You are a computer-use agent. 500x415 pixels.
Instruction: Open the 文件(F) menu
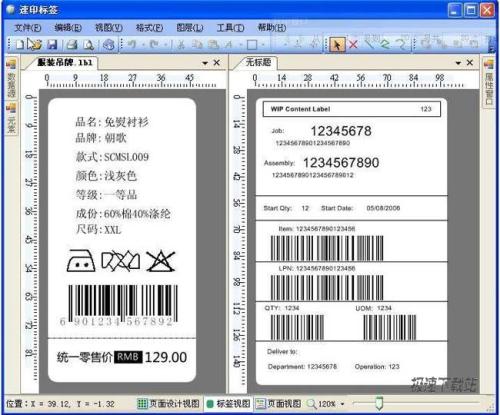click(x=28, y=28)
